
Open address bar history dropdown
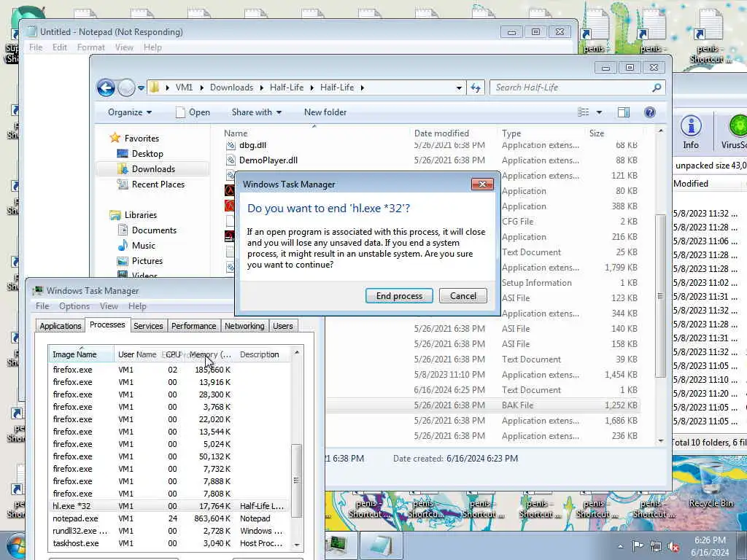[x=459, y=87]
